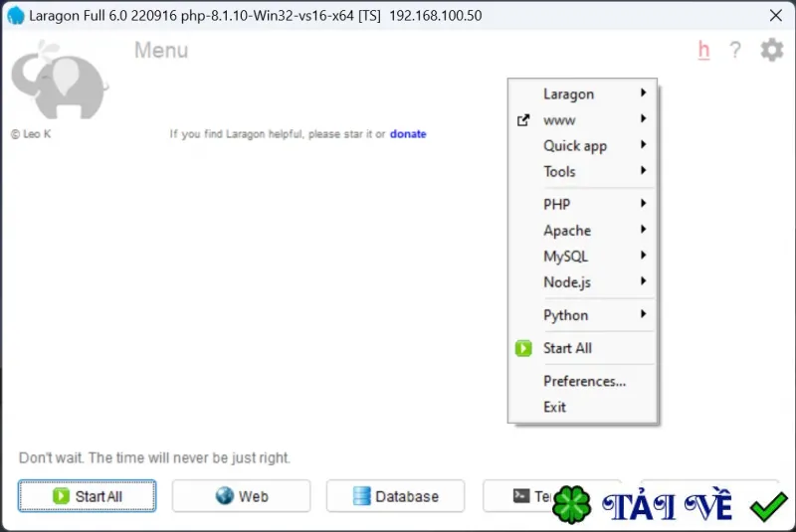Viewport: 796px width, 532px height.
Task: Click the question mark help icon
Action: click(734, 50)
